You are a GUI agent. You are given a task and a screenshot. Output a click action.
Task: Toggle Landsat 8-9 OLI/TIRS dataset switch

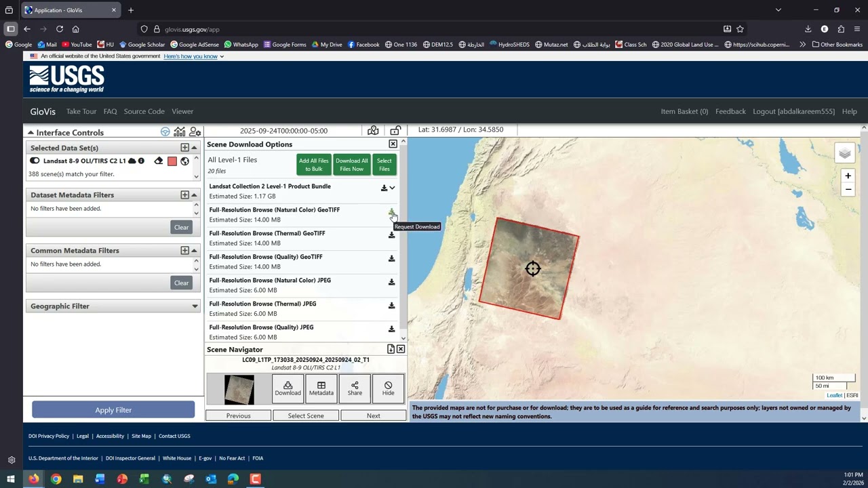35,161
